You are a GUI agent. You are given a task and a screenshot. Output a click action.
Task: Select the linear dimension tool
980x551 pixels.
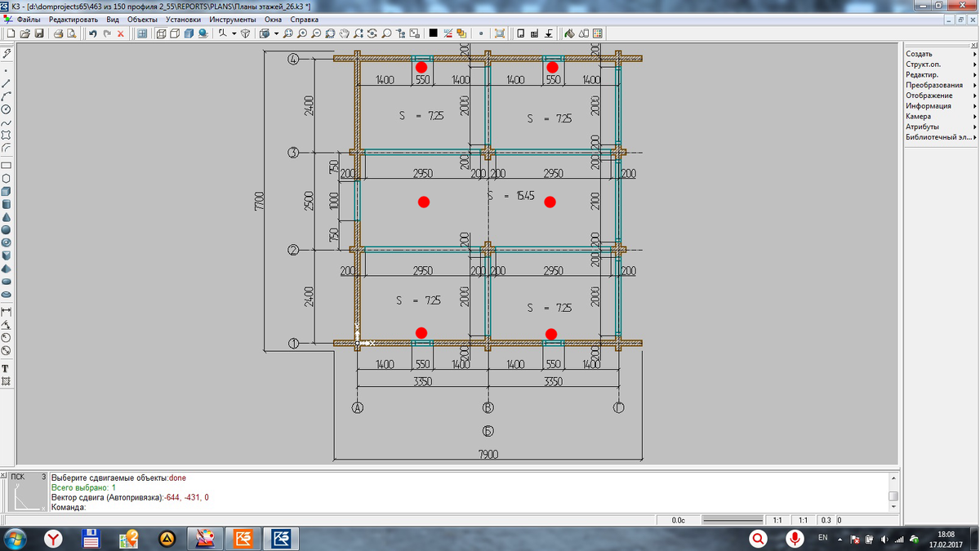[x=7, y=311]
